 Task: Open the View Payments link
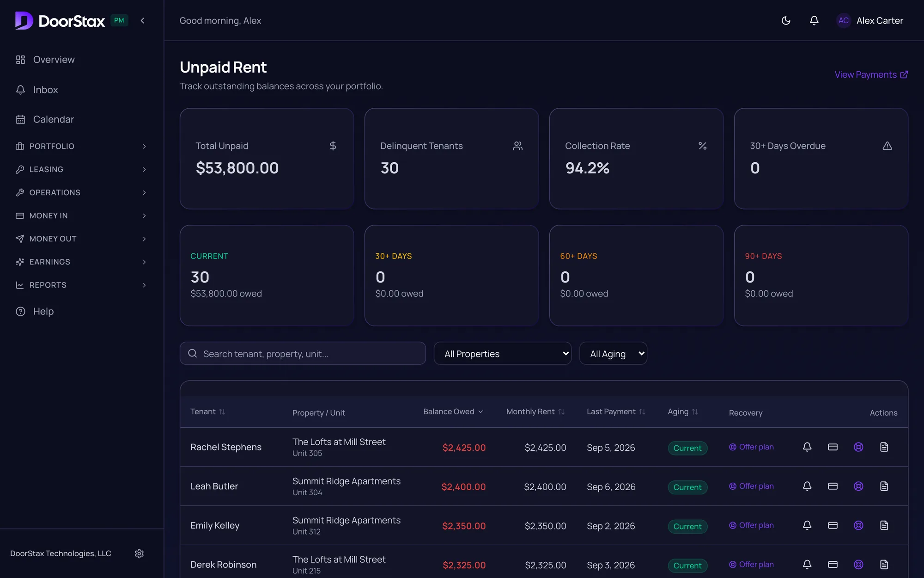pyautogui.click(x=871, y=74)
